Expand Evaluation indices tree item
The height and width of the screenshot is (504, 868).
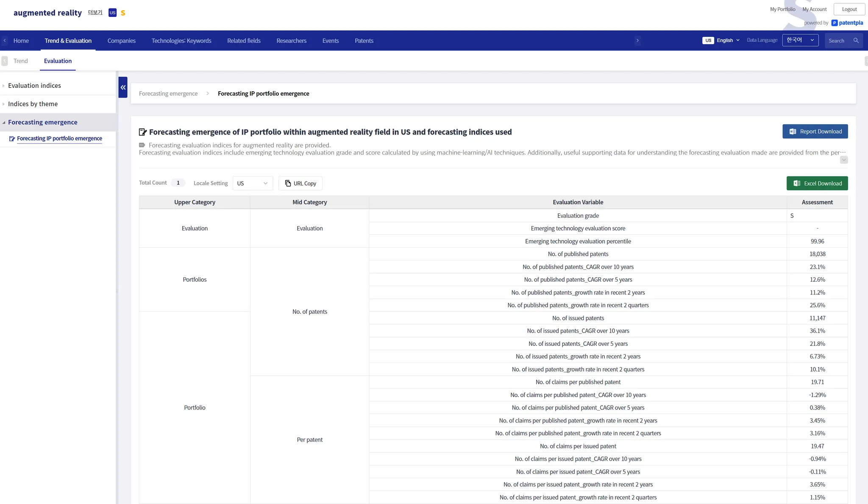coord(34,86)
